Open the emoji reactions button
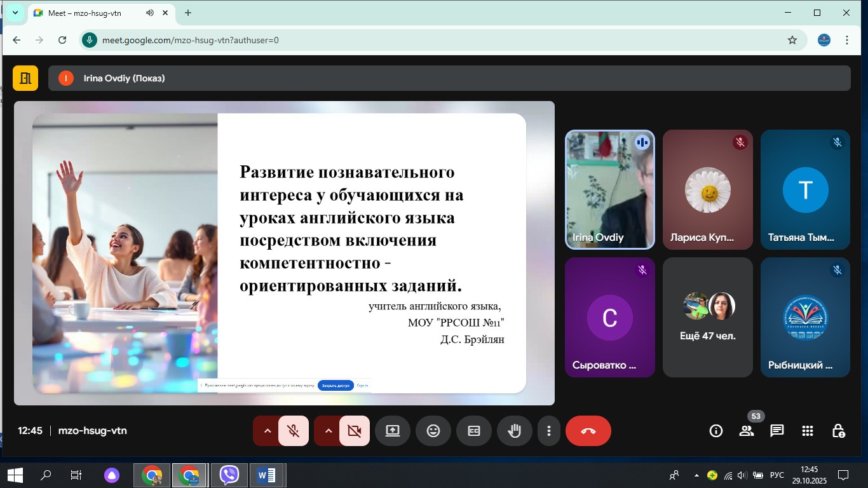Viewport: 868px width, 488px height. pos(433,431)
